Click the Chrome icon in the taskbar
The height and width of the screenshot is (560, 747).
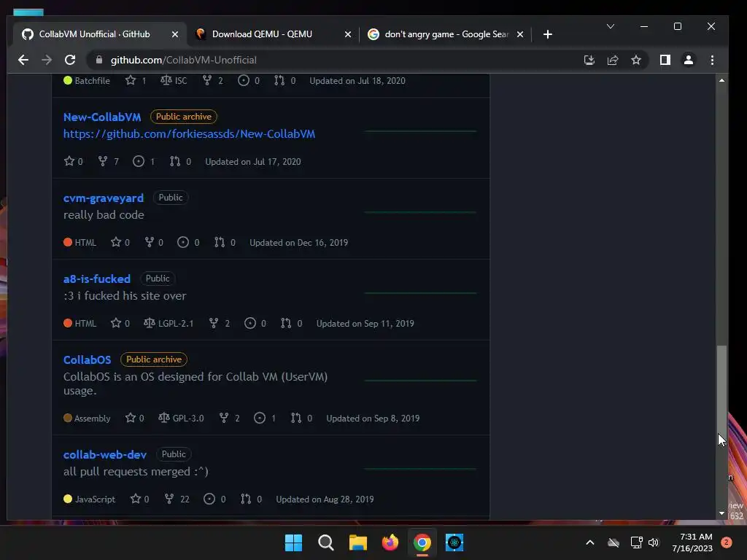pos(422,542)
